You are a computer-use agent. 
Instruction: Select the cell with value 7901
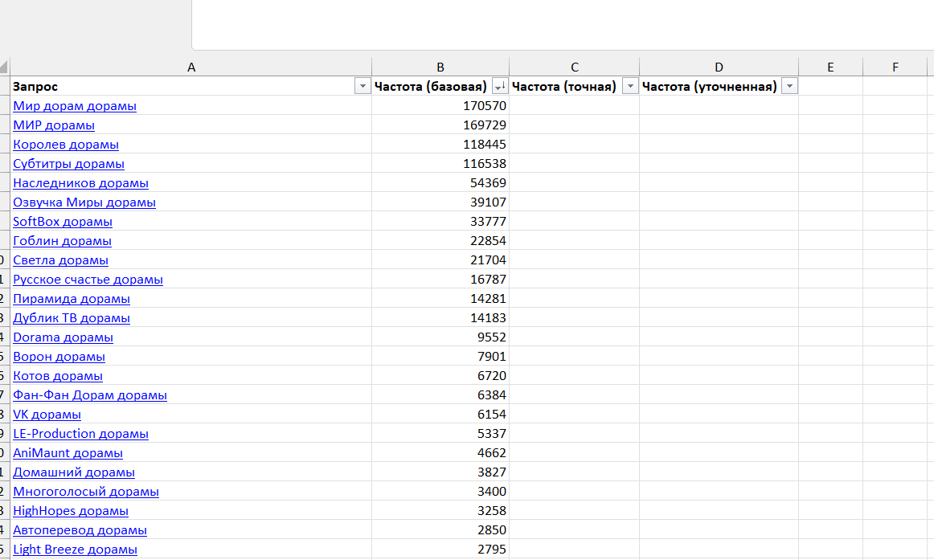point(440,357)
